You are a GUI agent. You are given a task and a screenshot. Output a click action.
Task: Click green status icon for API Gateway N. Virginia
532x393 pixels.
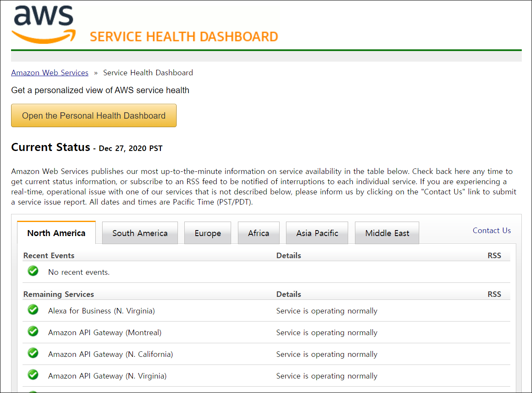(33, 375)
